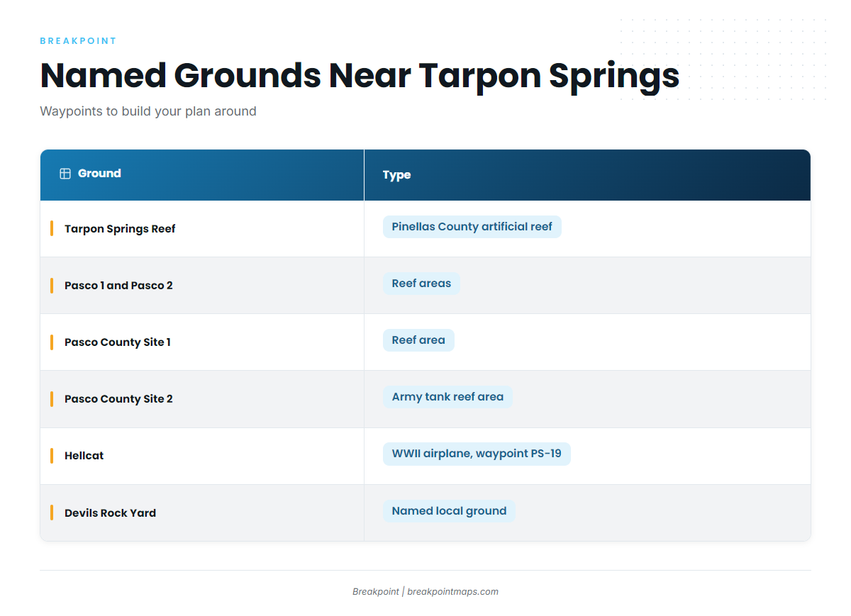
Task: Click the Devils Rock Yard ground name
Action: point(110,513)
